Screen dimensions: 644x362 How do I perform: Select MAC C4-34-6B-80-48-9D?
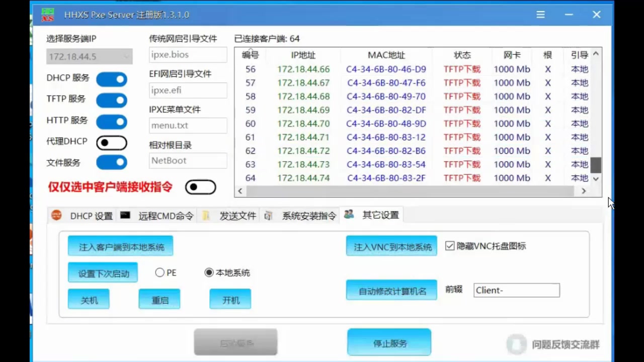click(x=386, y=124)
